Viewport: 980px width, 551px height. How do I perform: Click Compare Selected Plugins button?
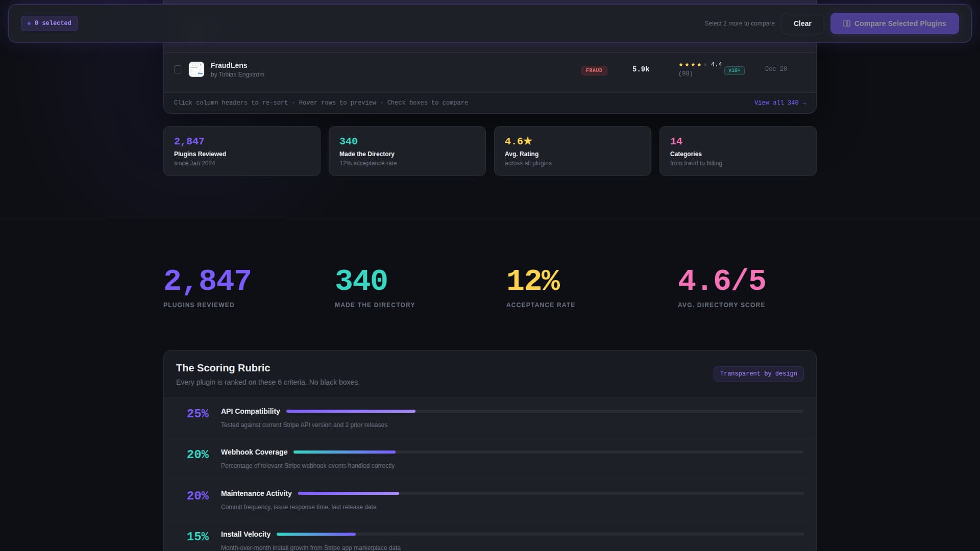click(894, 23)
